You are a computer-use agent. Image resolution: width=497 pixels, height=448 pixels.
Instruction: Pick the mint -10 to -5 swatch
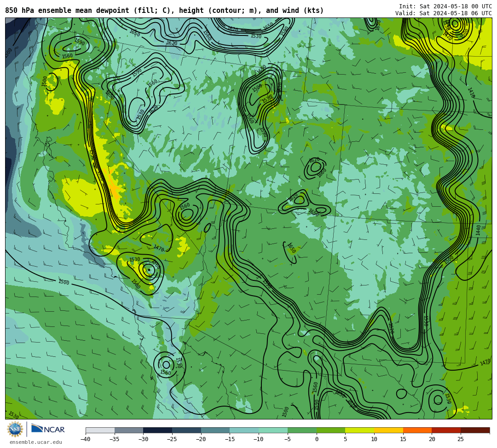273,430
